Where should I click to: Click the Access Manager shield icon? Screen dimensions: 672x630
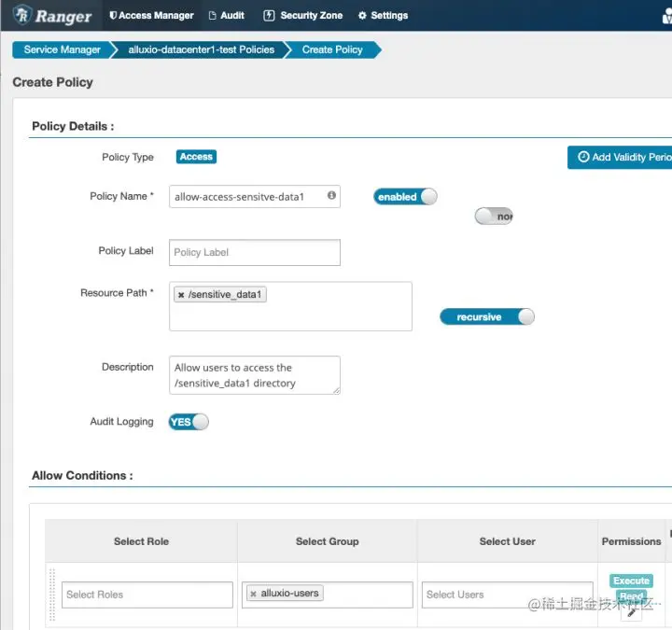(113, 16)
